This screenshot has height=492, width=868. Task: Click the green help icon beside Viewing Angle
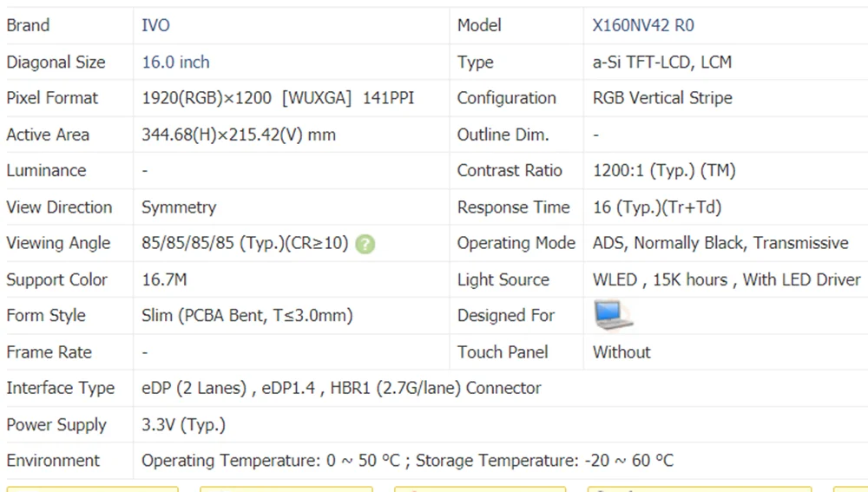pyautogui.click(x=365, y=245)
